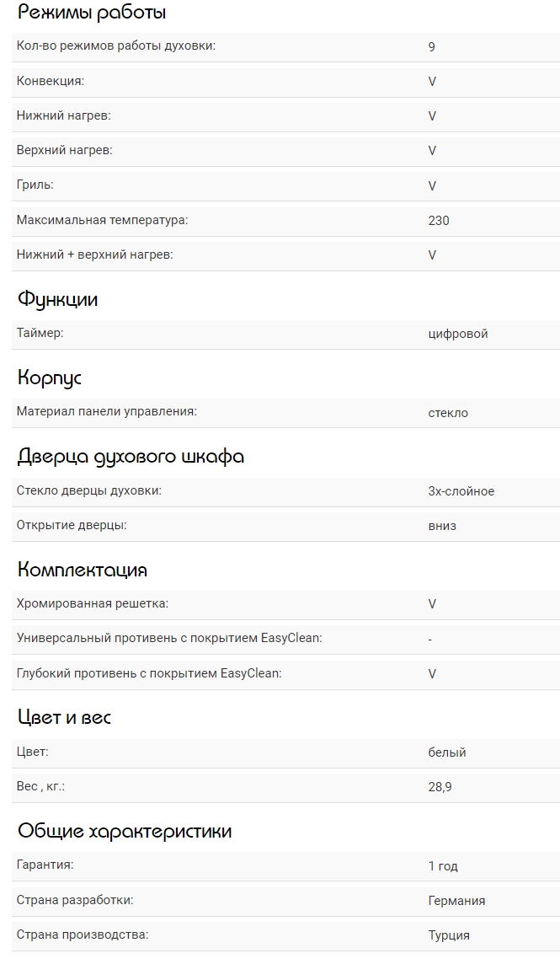The height and width of the screenshot is (964, 560).
Task: Select the country of manufacture value "Турция"
Action: (x=449, y=935)
